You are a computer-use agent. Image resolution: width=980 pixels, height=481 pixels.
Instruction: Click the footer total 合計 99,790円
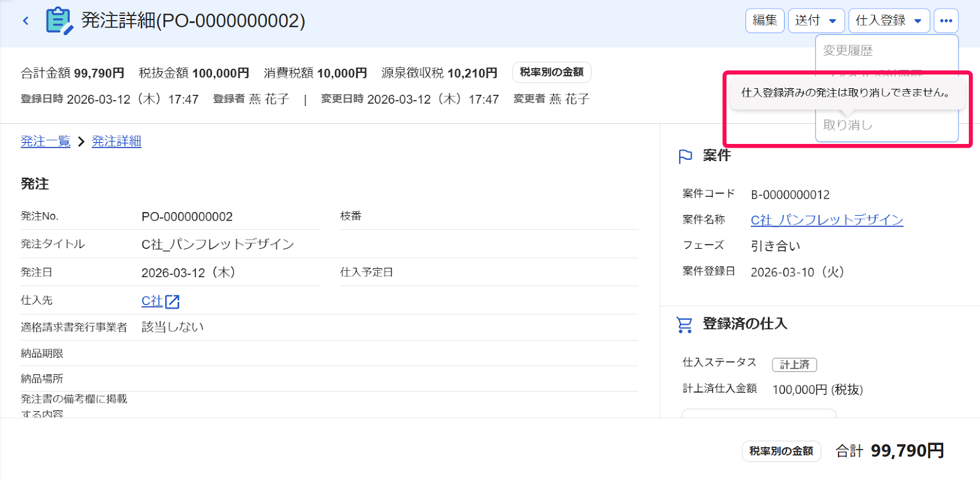pyautogui.click(x=890, y=451)
